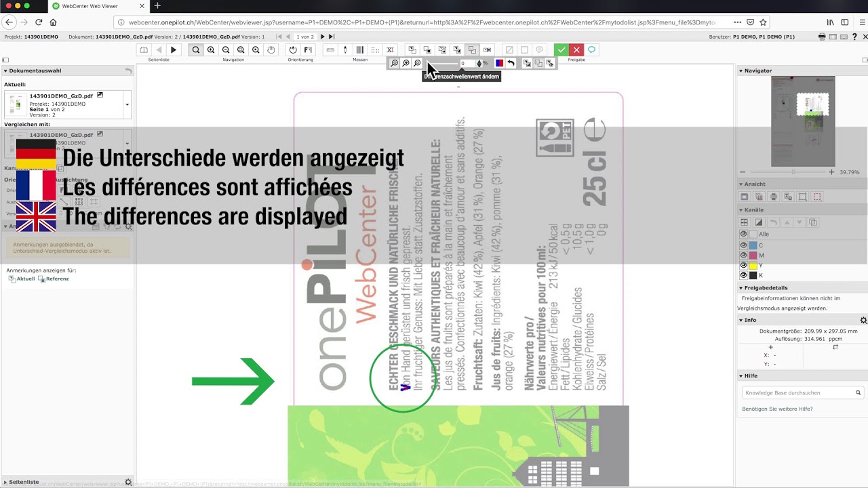Click the threshold value stepper arrows
This screenshot has height=488, width=868.
pyautogui.click(x=479, y=63)
